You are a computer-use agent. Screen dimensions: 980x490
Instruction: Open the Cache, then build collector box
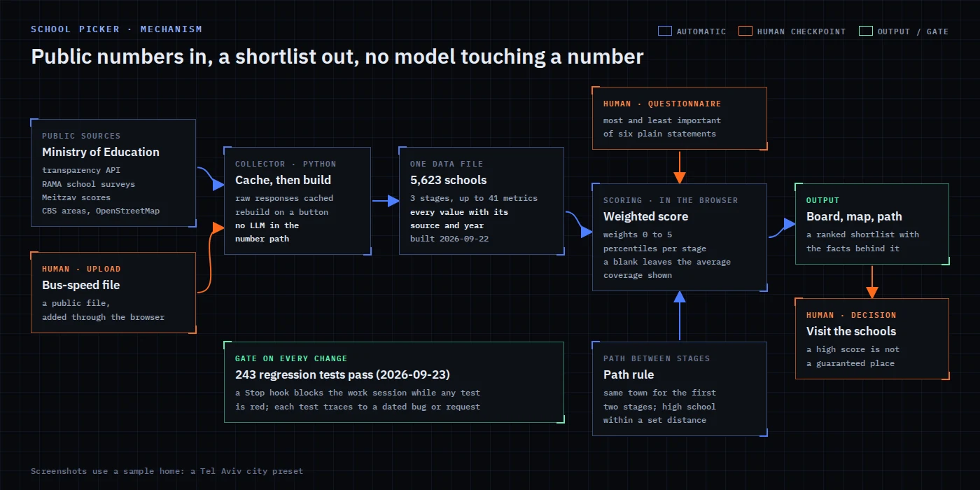[x=297, y=201]
